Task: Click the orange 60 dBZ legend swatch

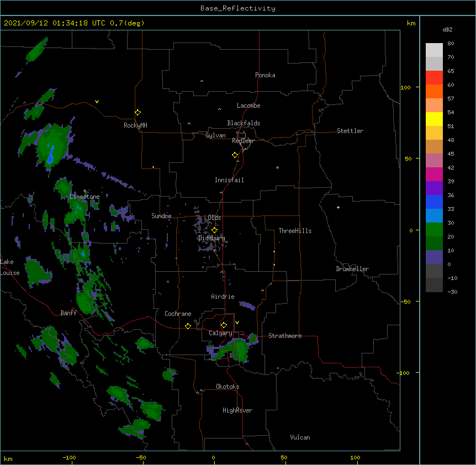Action: (x=434, y=91)
